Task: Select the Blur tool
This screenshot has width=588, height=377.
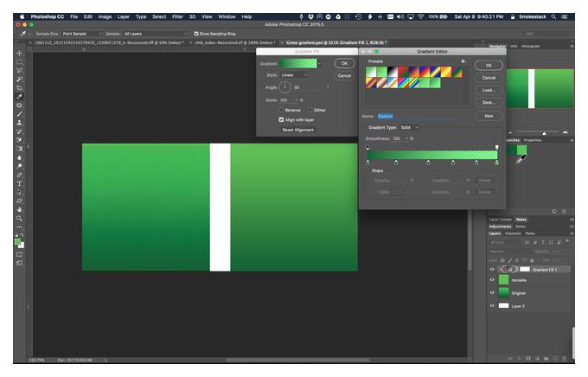Action: 20,157
